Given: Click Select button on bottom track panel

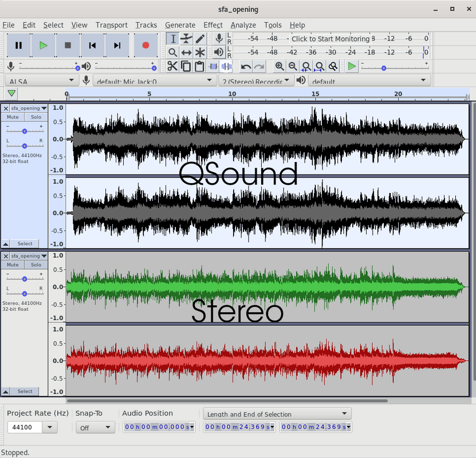Looking at the screenshot, I should [x=25, y=391].
